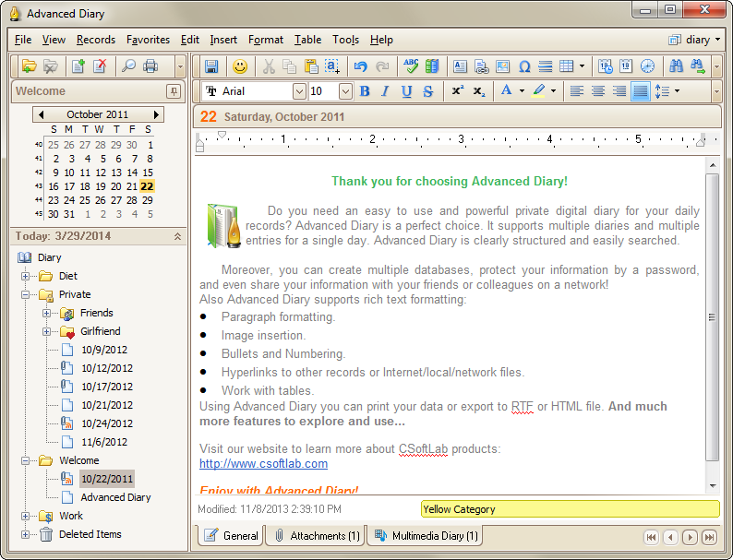The height and width of the screenshot is (560, 733).
Task: Click the Yellow Category field
Action: (570, 509)
